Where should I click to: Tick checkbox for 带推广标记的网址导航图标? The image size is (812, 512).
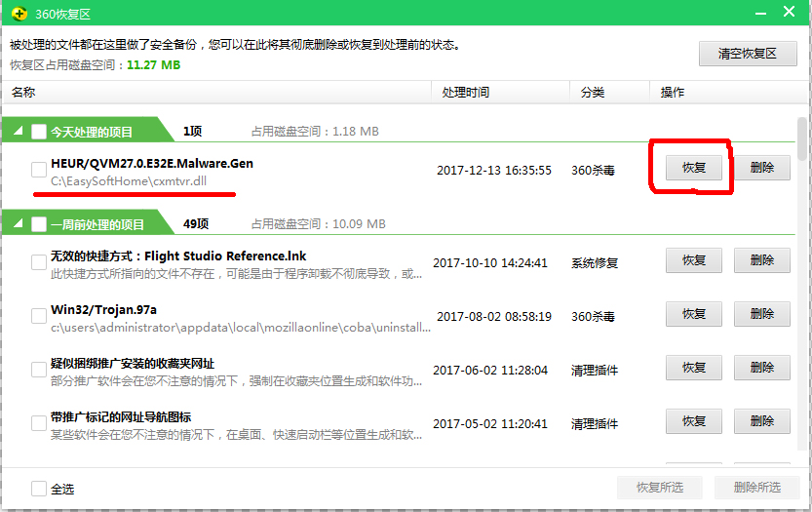click(39, 423)
